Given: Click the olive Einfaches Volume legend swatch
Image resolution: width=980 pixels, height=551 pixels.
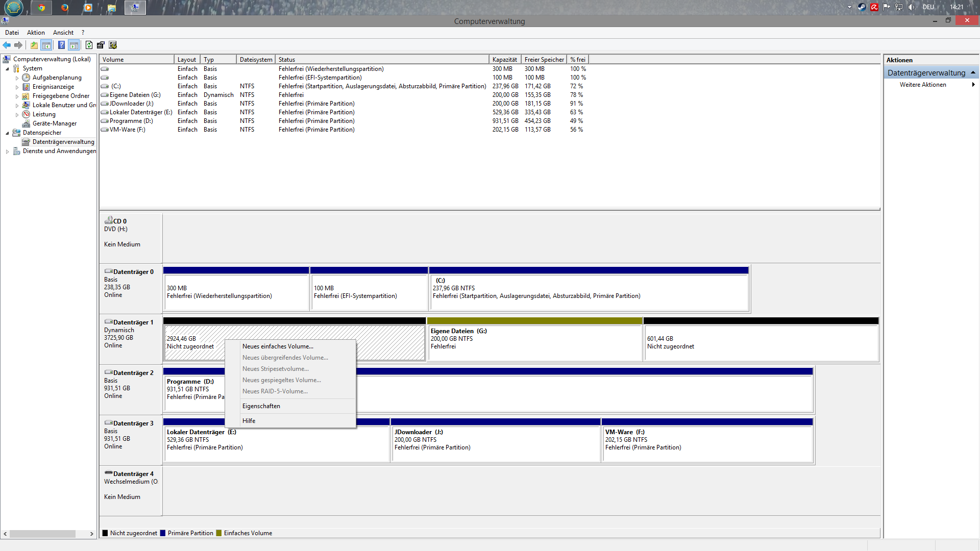Looking at the screenshot, I should coord(219,533).
